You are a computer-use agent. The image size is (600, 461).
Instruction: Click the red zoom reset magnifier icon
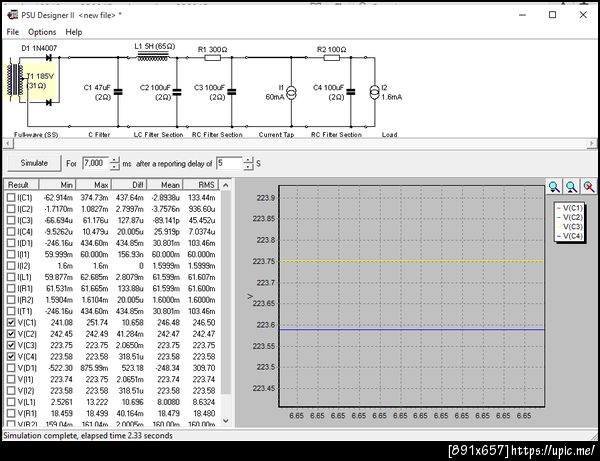[589, 186]
